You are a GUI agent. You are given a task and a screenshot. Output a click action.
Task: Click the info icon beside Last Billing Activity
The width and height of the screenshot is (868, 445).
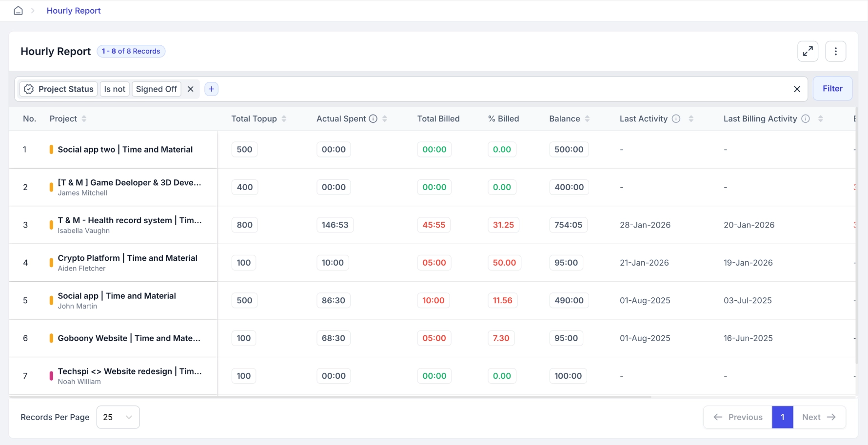[x=806, y=118]
